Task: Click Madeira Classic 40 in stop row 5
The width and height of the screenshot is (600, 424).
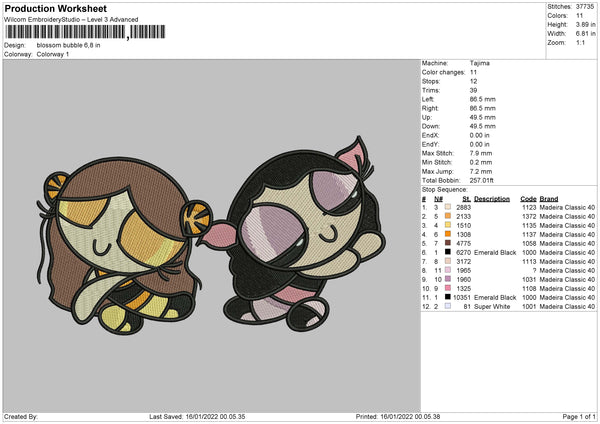Action: [x=567, y=243]
